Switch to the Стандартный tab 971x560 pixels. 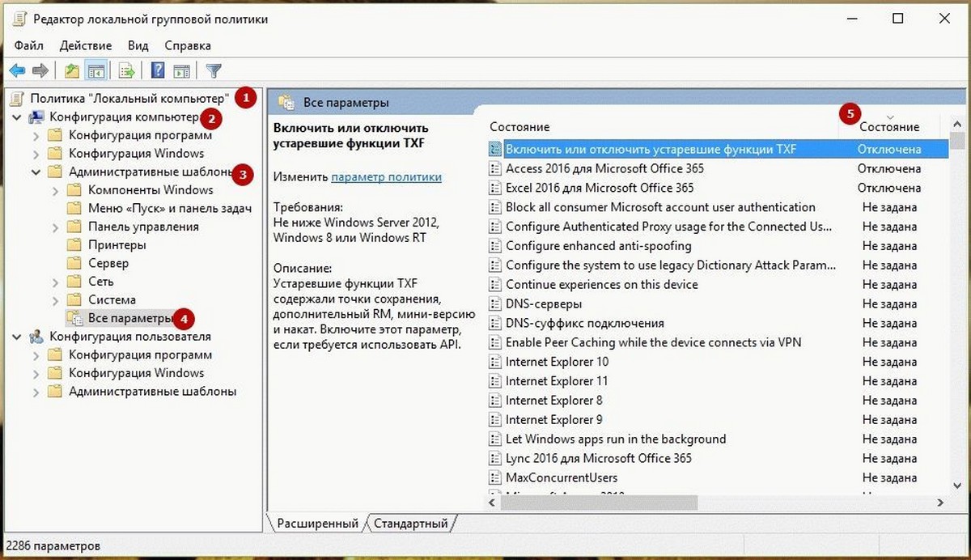click(x=410, y=524)
